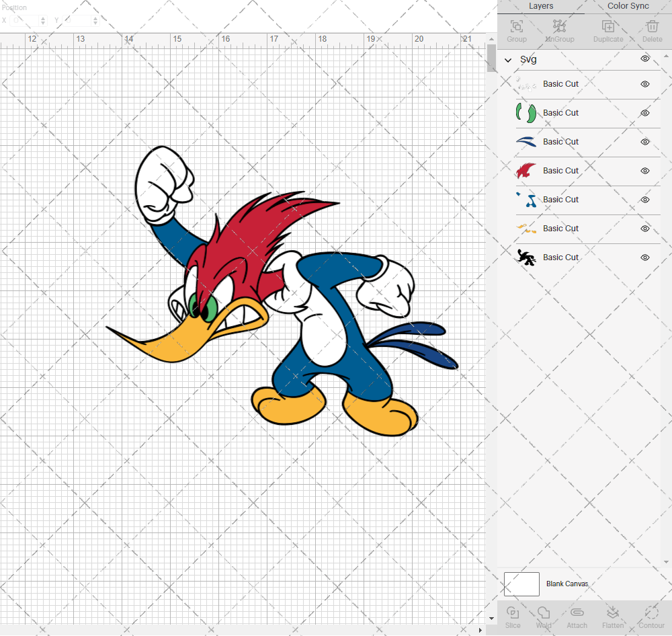Click the layers panel scroll down arrow
672x636 pixels.
click(666, 562)
